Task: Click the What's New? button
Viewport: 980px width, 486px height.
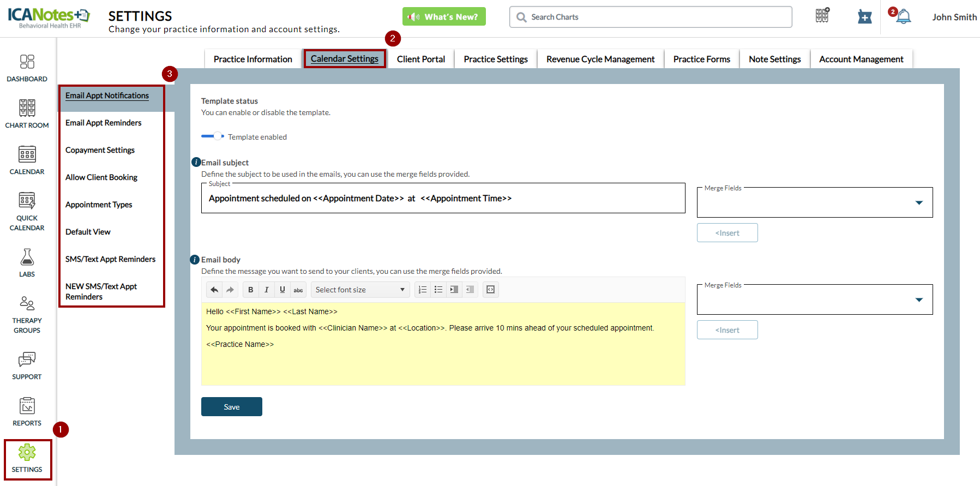Action: [x=444, y=17]
